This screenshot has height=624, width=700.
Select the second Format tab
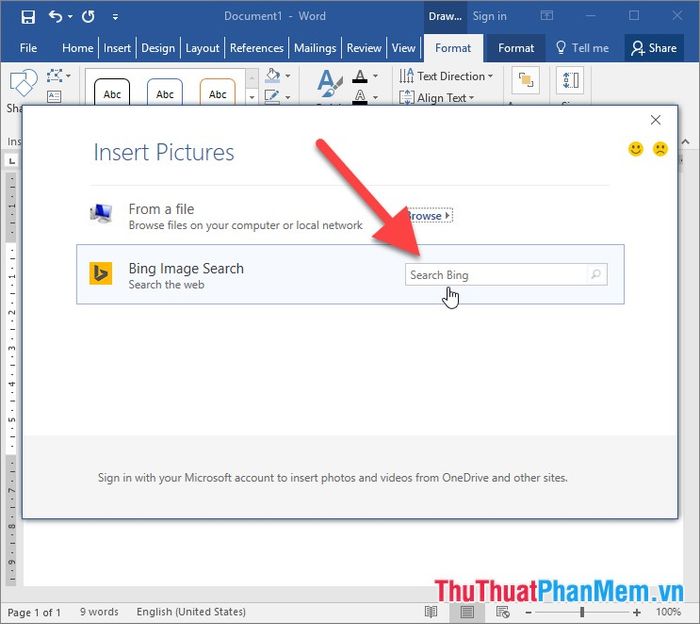516,48
